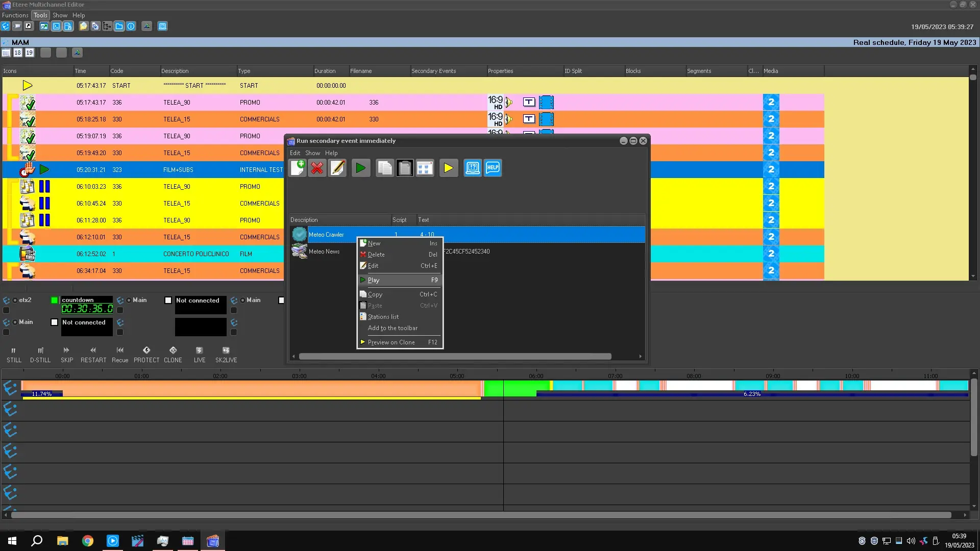
Task: Toggle the checkbox below etx2
Action: pos(6,310)
